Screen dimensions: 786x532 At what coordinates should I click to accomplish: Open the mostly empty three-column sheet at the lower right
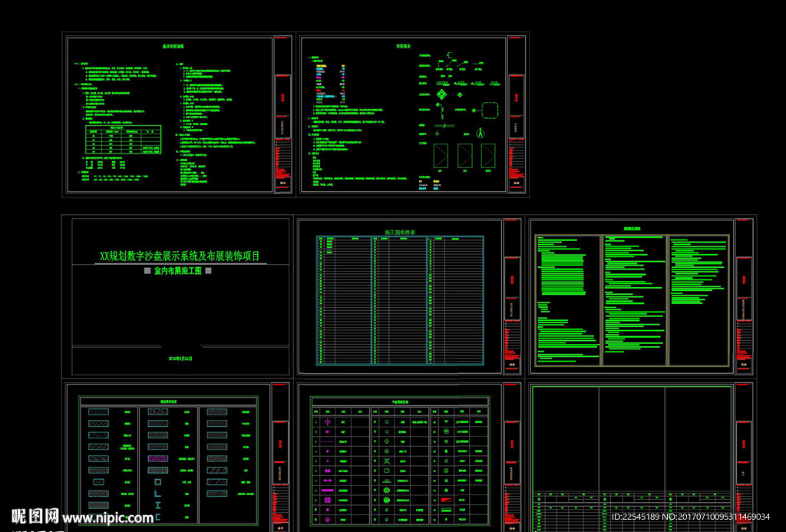(642, 456)
